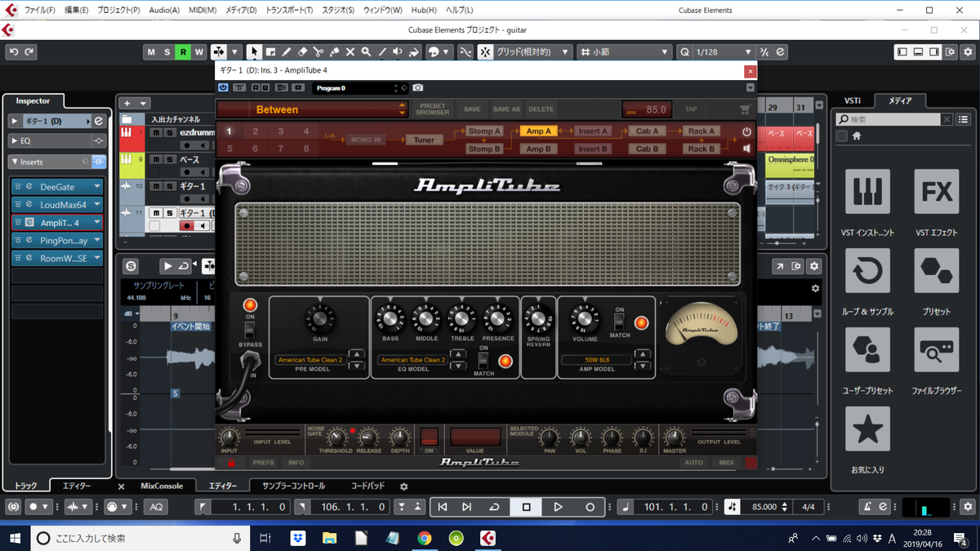Select the Object Selection arrow tool
The width and height of the screenshot is (980, 551).
point(254,51)
